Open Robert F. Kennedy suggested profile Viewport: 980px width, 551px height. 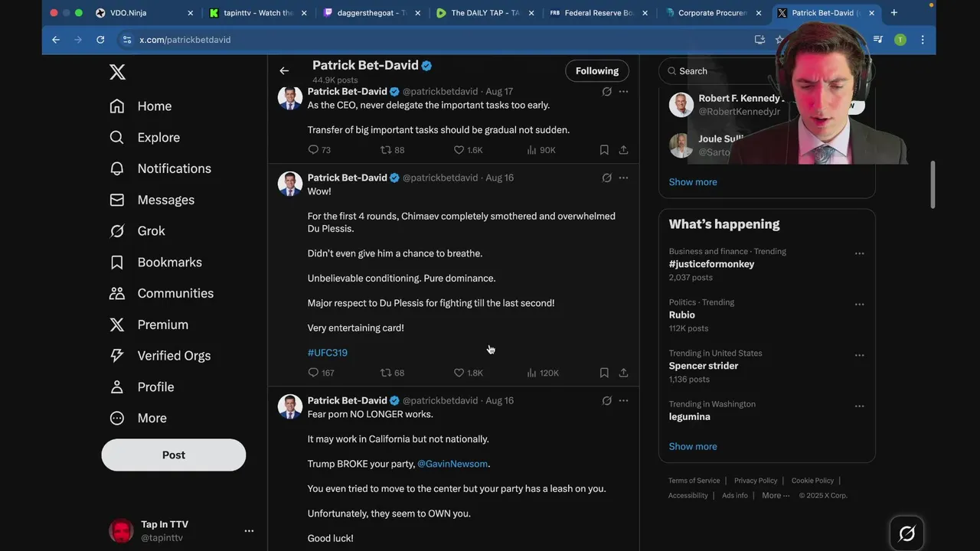pos(740,105)
